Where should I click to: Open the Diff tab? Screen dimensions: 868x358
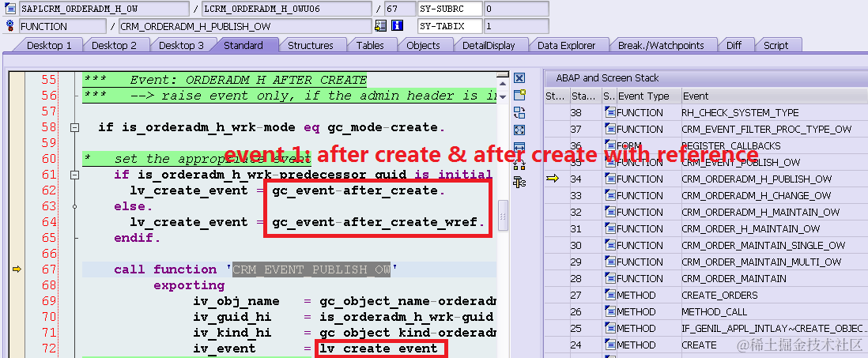734,45
